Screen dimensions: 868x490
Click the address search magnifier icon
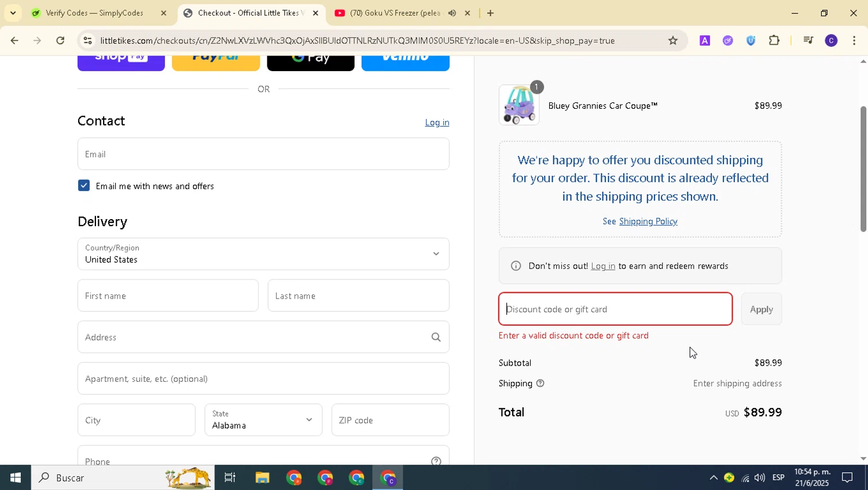[436, 337]
